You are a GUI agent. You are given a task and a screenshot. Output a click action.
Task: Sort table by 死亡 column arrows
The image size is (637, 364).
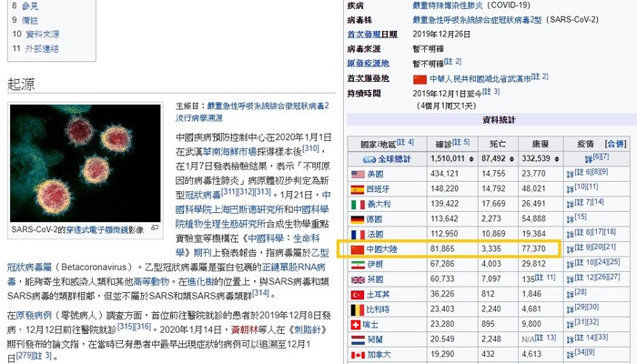[511, 159]
